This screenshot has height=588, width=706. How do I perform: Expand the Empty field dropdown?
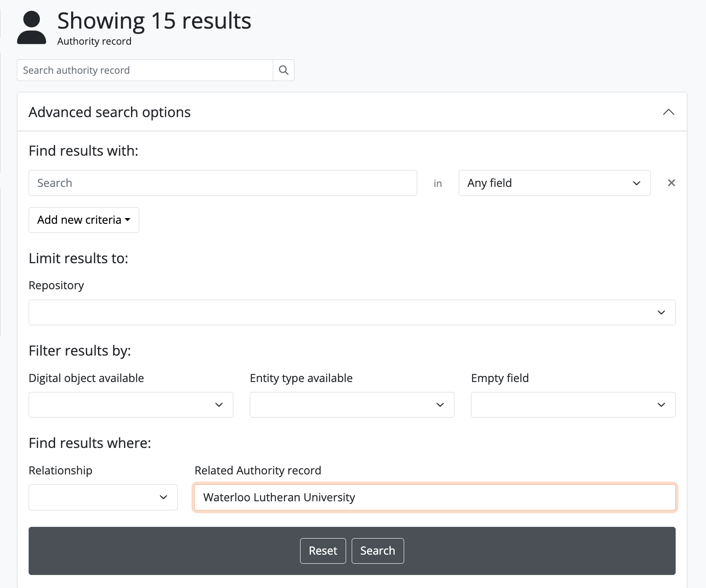[573, 405]
